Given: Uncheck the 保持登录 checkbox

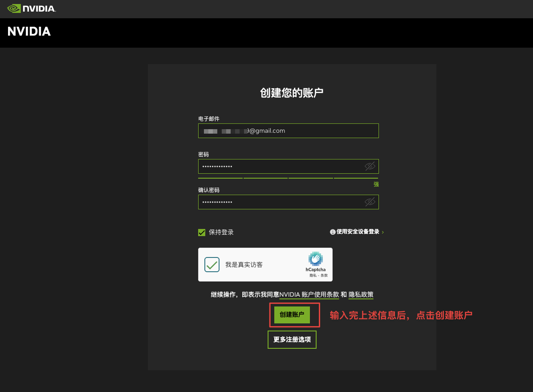Looking at the screenshot, I should [x=202, y=233].
